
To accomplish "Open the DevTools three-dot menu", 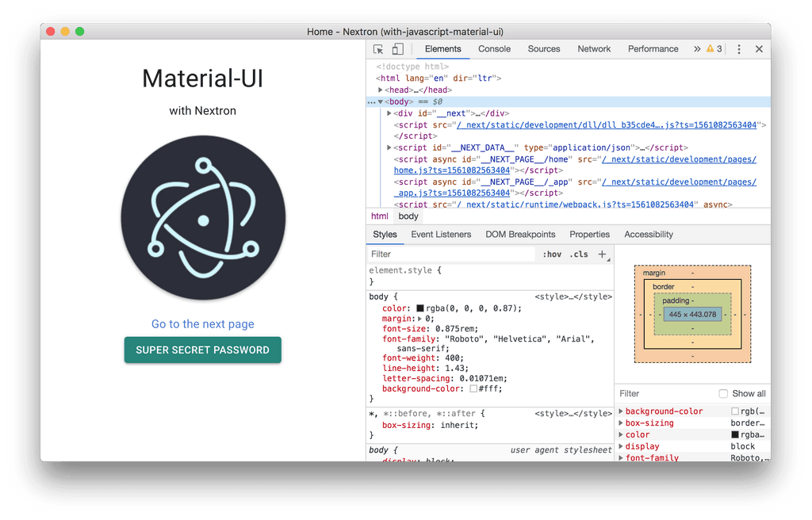I will pyautogui.click(x=738, y=48).
